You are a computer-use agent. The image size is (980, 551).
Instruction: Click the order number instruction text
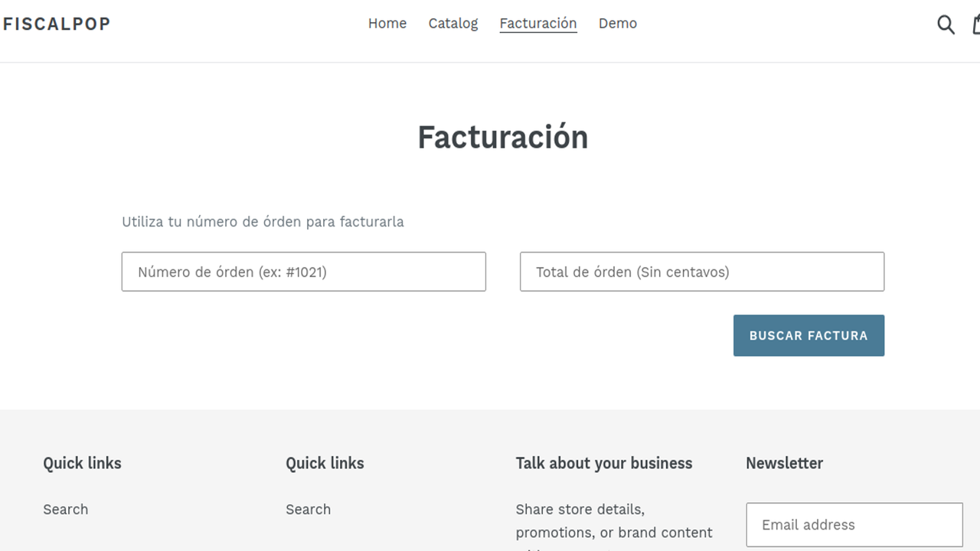pyautogui.click(x=263, y=221)
